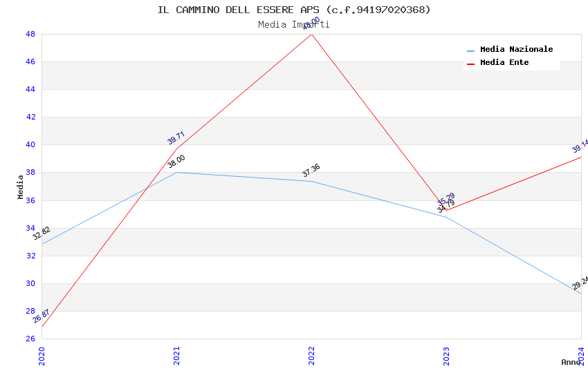Viewport: 588px width, 380px height.
Task: Click the 37.36 data point label
Action: coord(311,171)
